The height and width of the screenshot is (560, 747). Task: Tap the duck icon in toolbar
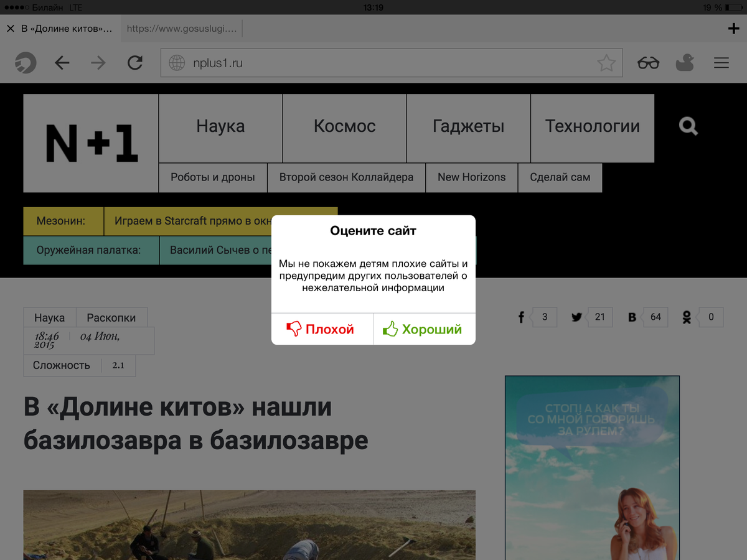(685, 62)
